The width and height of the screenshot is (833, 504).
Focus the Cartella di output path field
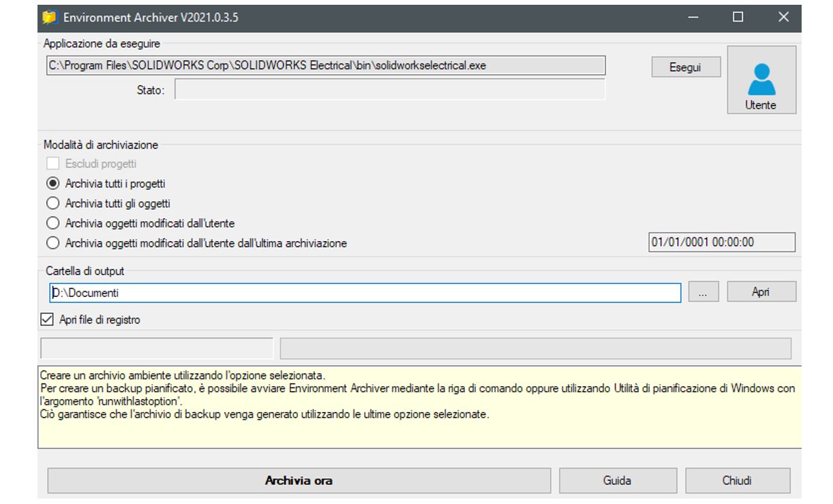(365, 292)
